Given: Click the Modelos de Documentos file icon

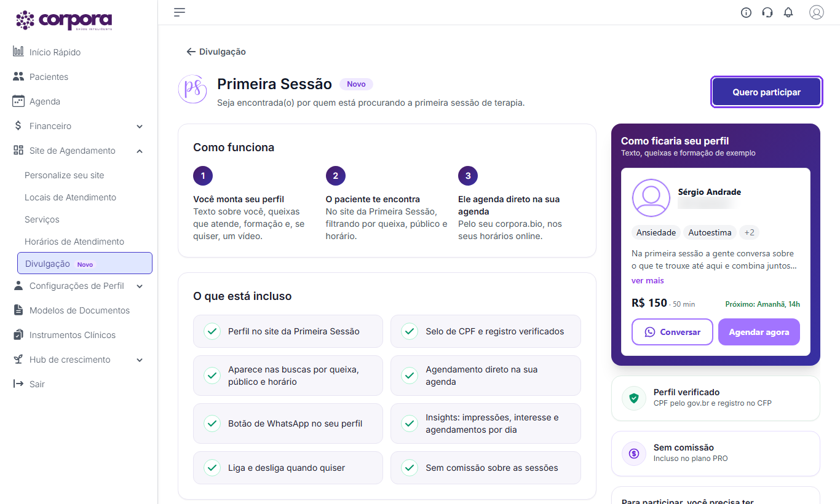Looking at the screenshot, I should pyautogui.click(x=18, y=310).
